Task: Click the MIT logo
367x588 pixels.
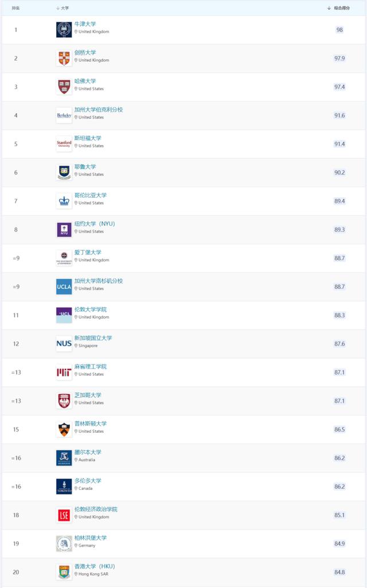Action: click(64, 373)
